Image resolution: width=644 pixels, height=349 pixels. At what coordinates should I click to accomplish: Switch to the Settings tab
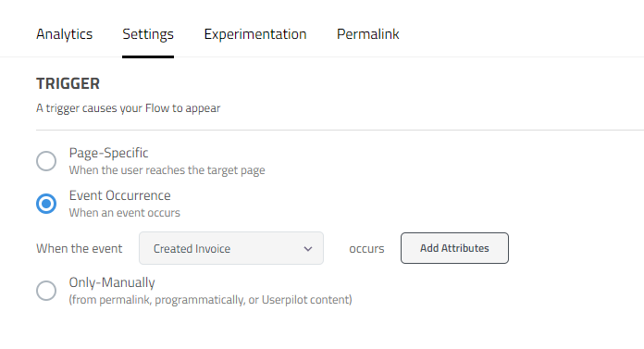148,34
